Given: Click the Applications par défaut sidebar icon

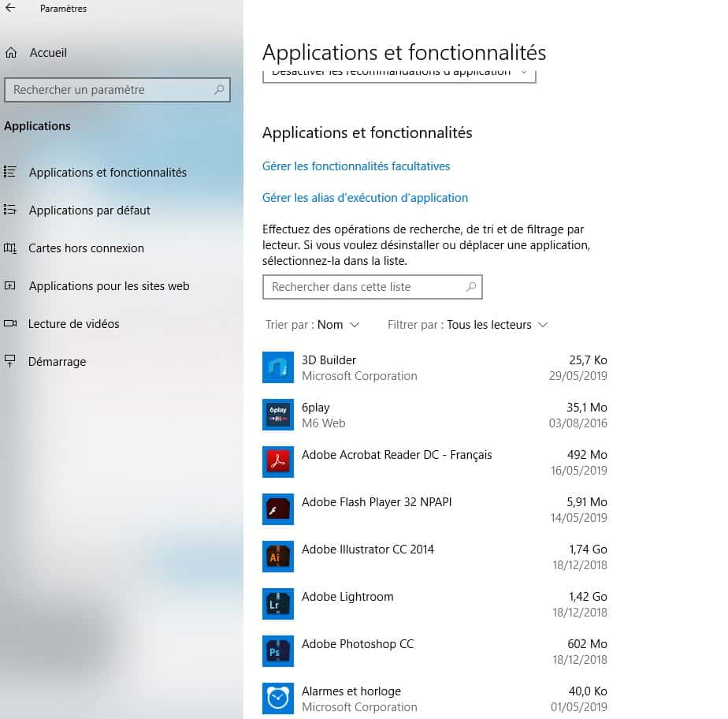Looking at the screenshot, I should (10, 210).
